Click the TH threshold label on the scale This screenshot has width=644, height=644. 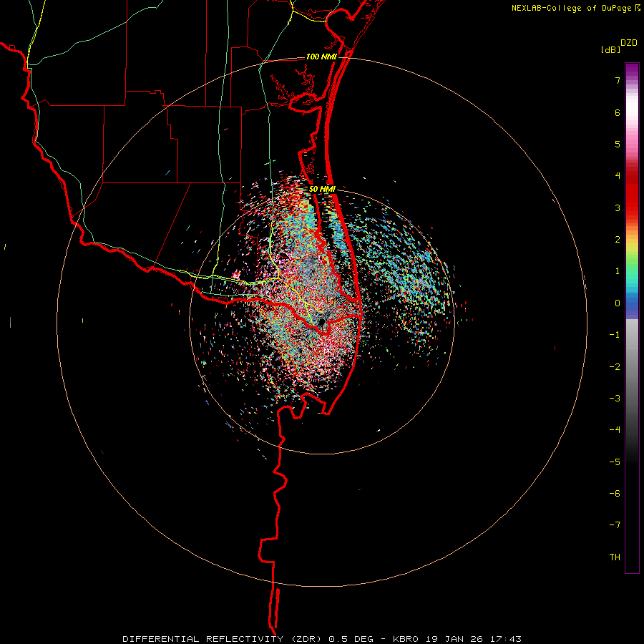point(615,557)
